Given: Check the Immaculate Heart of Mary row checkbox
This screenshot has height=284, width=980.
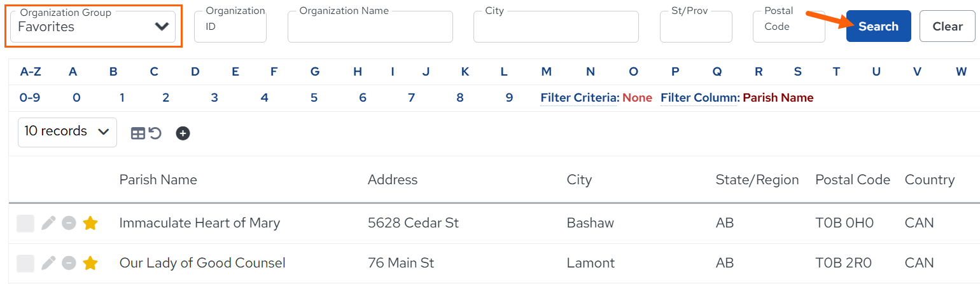Looking at the screenshot, I should [25, 223].
